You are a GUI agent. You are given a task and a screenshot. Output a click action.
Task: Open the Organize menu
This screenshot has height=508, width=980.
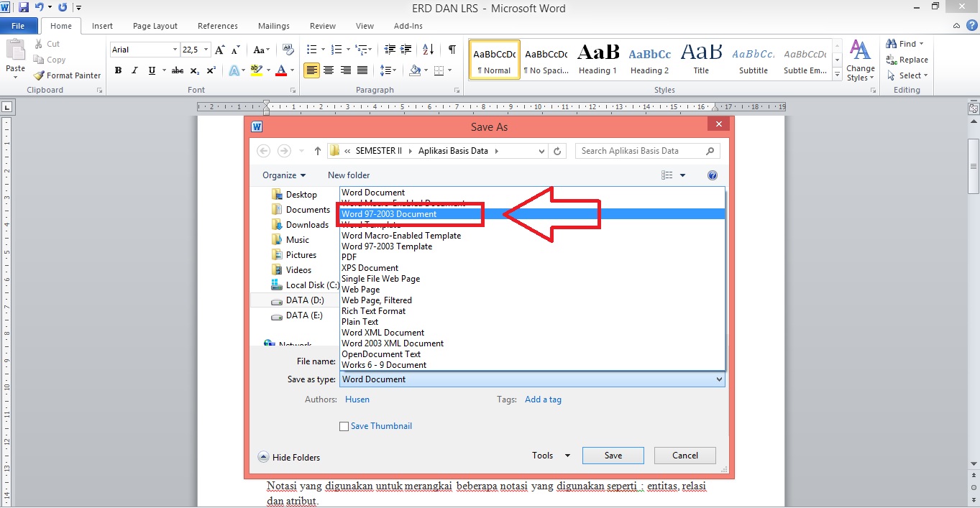283,175
